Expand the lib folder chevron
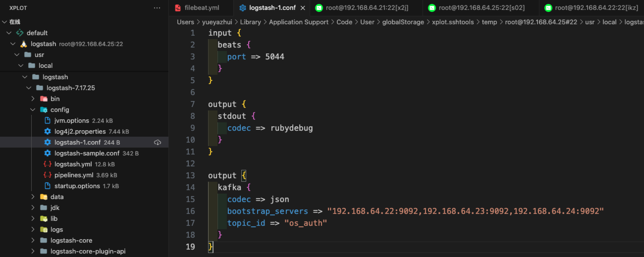 pyautogui.click(x=33, y=219)
